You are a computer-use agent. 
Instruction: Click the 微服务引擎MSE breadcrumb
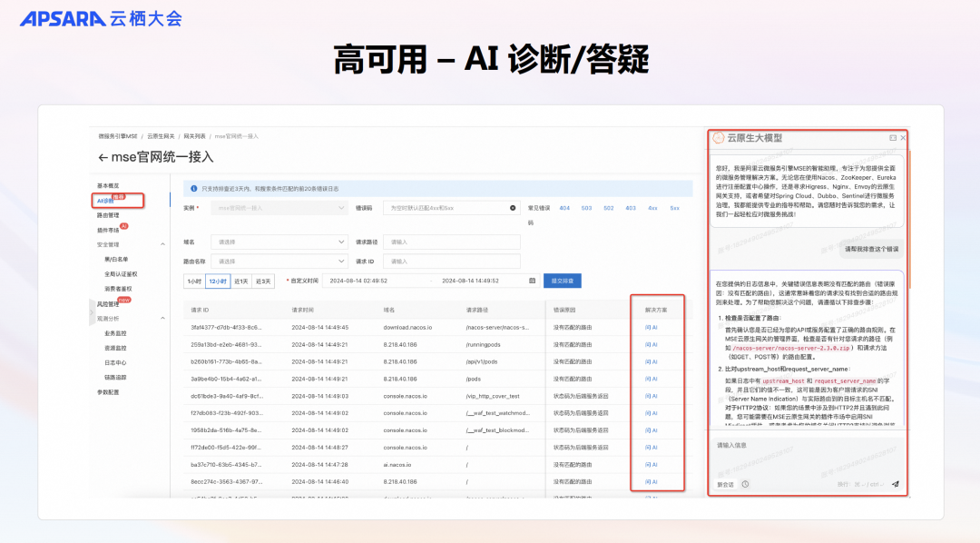117,136
